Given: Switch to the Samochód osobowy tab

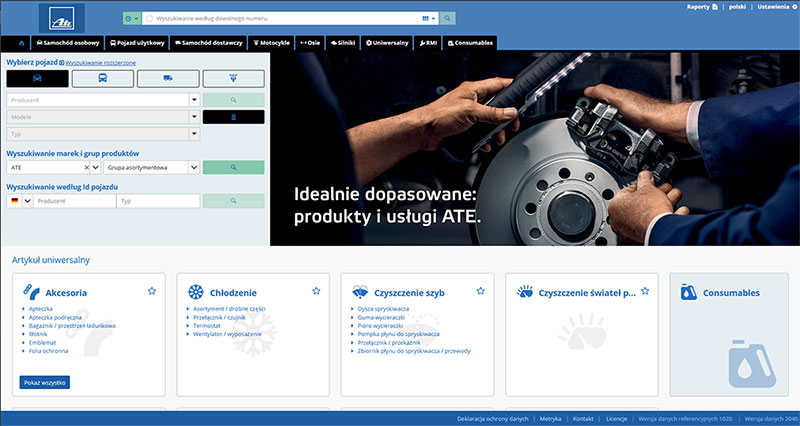Looking at the screenshot, I should tap(68, 43).
